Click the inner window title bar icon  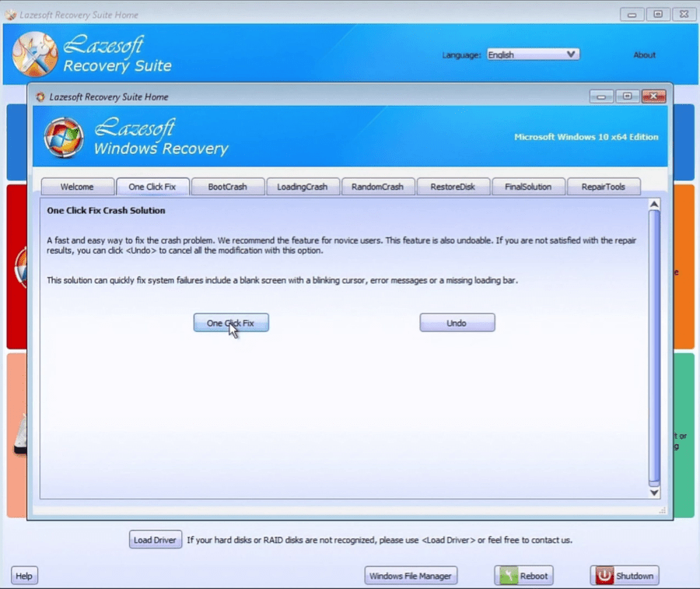40,96
